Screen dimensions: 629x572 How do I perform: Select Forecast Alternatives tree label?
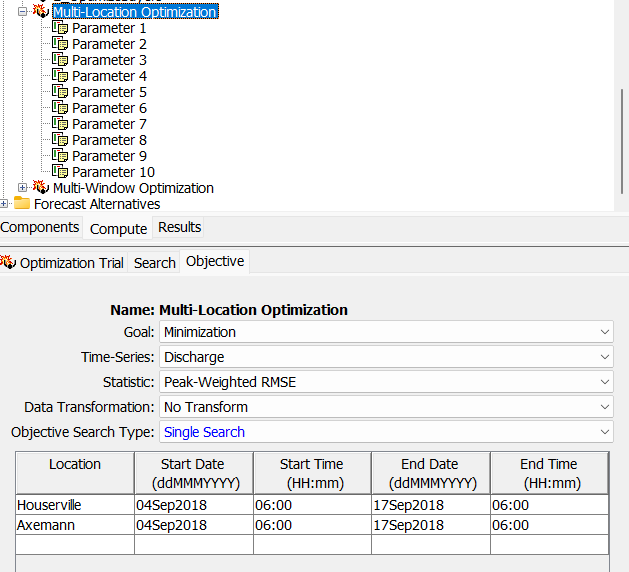coord(97,204)
